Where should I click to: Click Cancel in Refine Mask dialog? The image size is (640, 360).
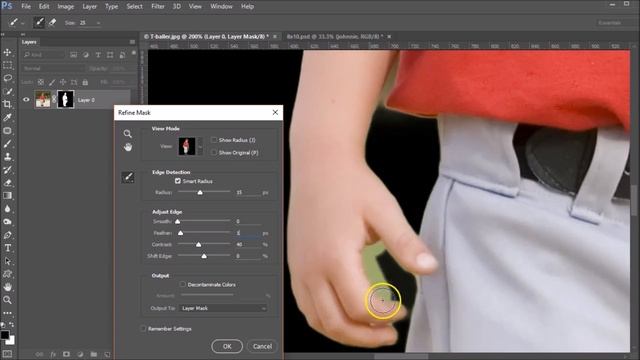tap(262, 346)
